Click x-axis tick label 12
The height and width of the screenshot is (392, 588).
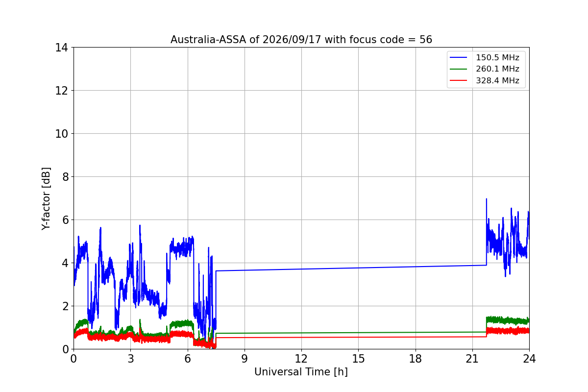(301, 358)
